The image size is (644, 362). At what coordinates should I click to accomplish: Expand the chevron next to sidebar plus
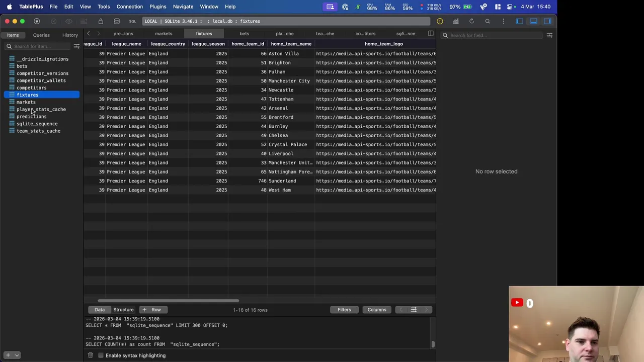pyautogui.click(x=17, y=355)
